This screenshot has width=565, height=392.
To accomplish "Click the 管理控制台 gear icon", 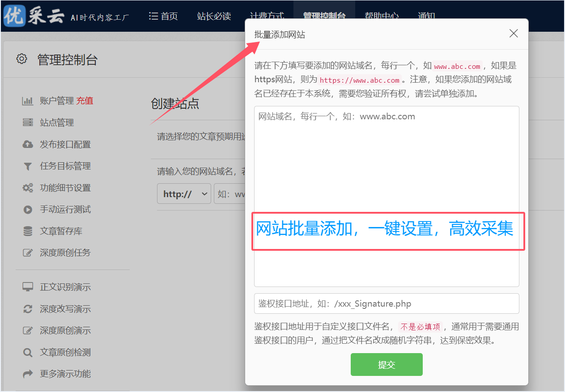I will pyautogui.click(x=21, y=59).
